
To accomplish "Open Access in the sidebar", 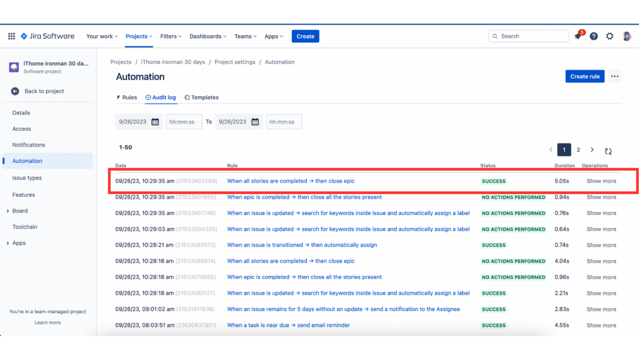I will click(21, 129).
